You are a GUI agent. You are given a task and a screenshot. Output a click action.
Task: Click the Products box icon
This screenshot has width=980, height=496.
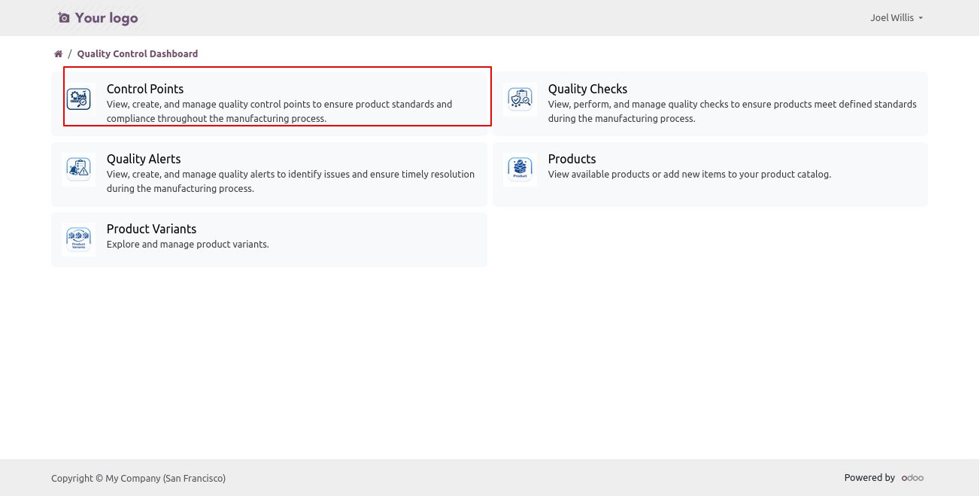click(520, 169)
